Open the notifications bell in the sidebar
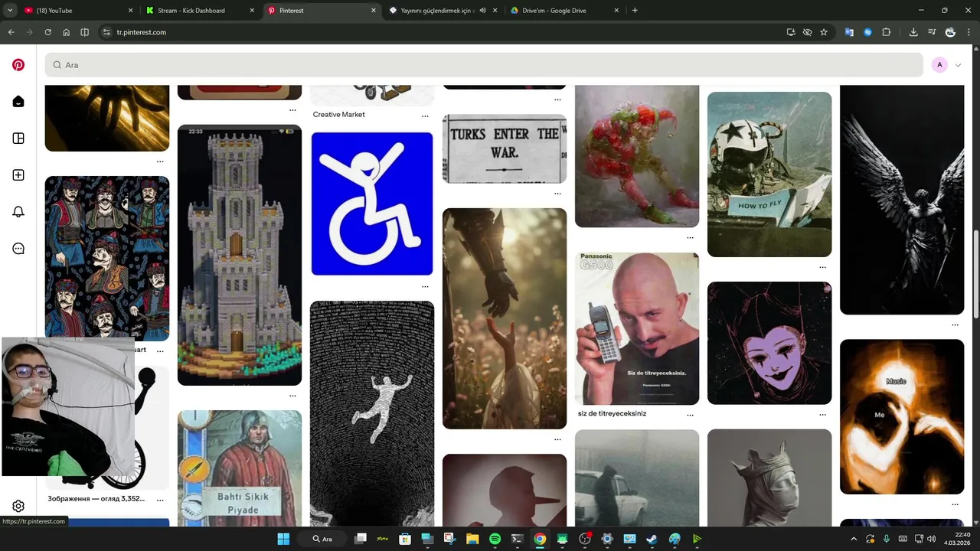Viewport: 980px width, 551px height. click(x=18, y=212)
